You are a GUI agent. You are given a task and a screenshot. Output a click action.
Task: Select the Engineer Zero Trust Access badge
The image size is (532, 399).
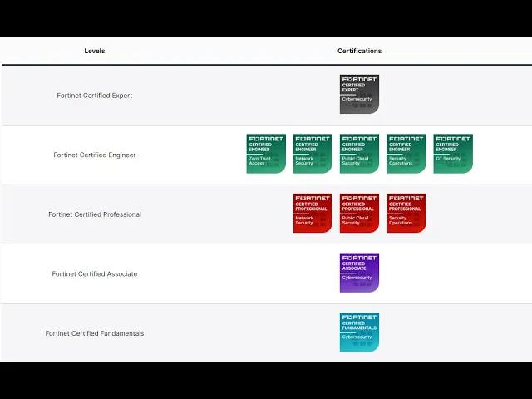(266, 154)
